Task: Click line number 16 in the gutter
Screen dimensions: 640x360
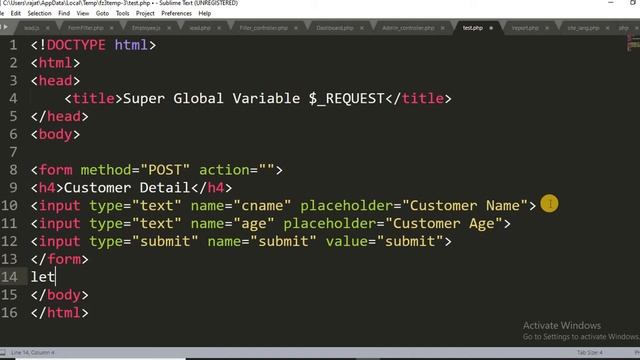Action: (x=9, y=313)
